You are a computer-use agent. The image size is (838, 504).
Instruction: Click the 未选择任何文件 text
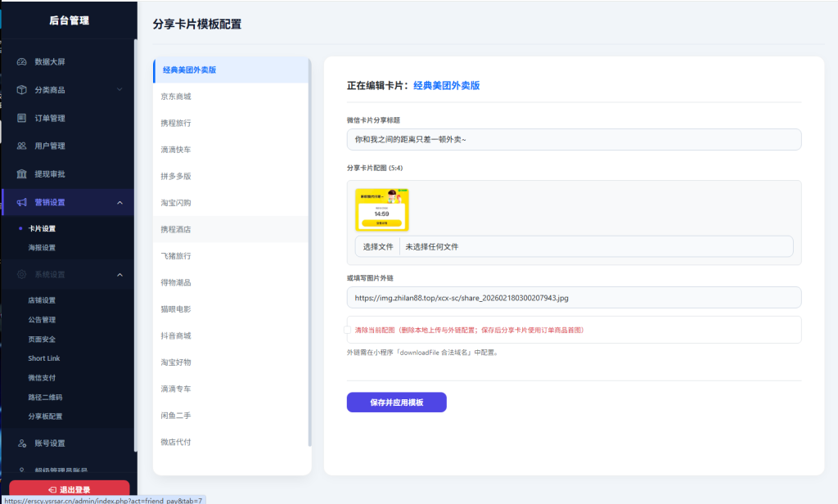tap(432, 246)
